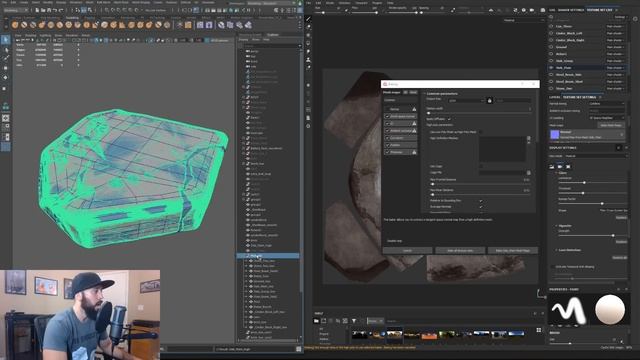Click the Bake Mesh Maps button
The width and height of the screenshot is (640, 360).
click(513, 251)
